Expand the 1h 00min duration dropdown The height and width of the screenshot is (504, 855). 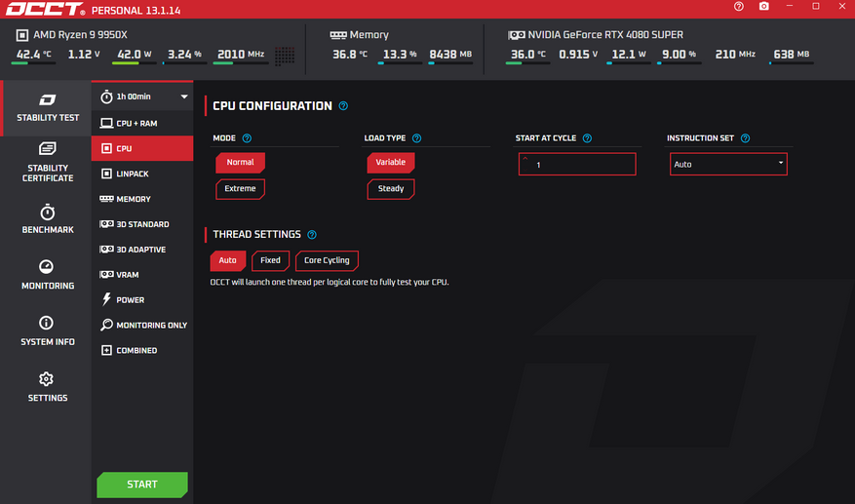[142, 97]
